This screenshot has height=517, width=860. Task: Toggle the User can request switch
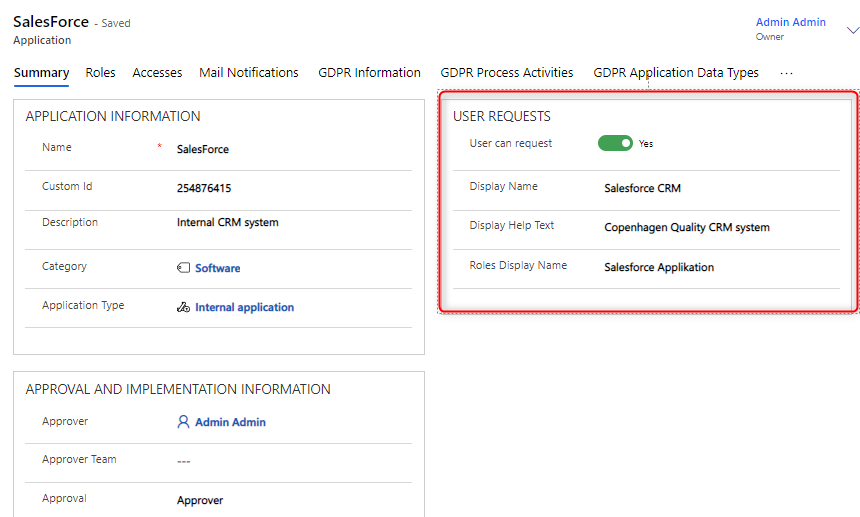[x=615, y=143]
